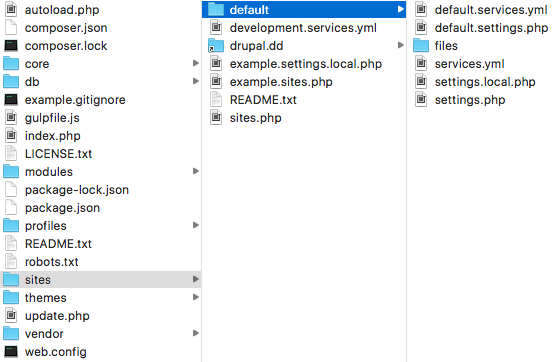Click the composer.lock black file icon
Image resolution: width=559 pixels, height=362 pixels.
(11, 46)
